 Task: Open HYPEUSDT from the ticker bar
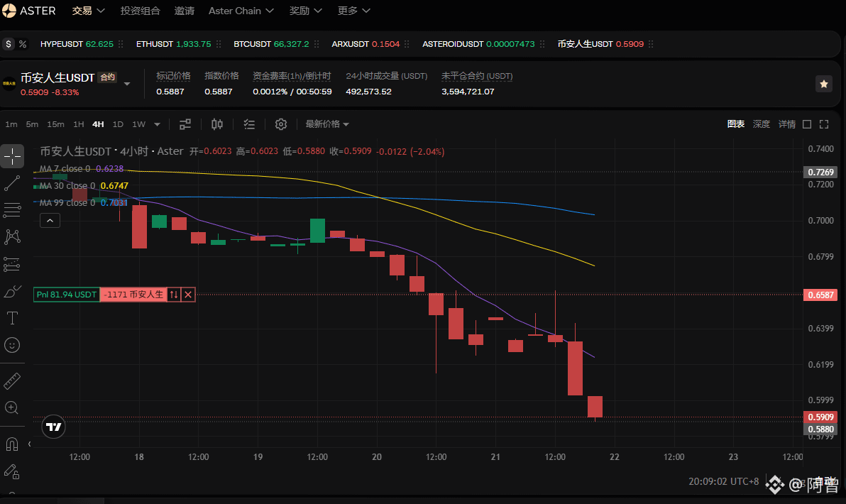(77, 44)
